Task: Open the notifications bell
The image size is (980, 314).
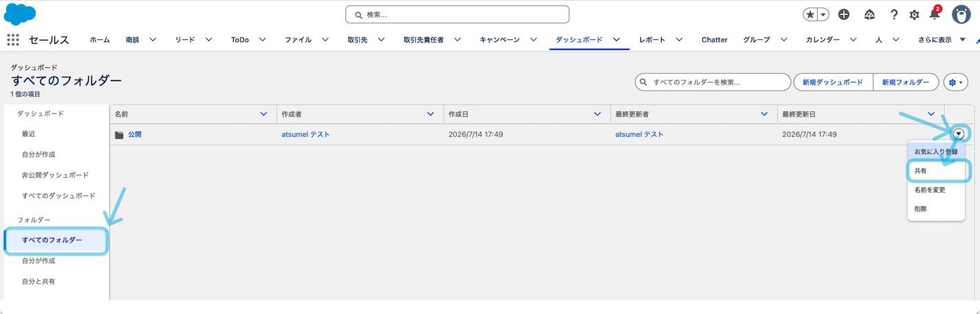Action: tap(934, 14)
